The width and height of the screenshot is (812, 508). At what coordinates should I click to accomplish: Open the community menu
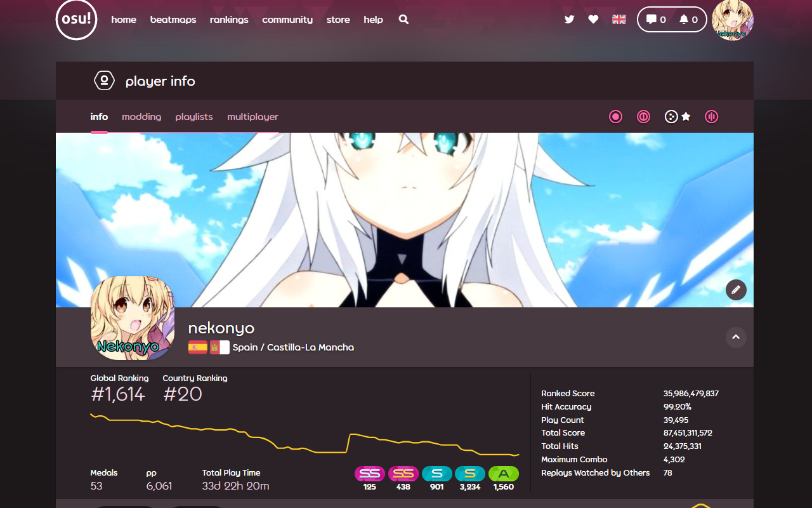(x=287, y=20)
